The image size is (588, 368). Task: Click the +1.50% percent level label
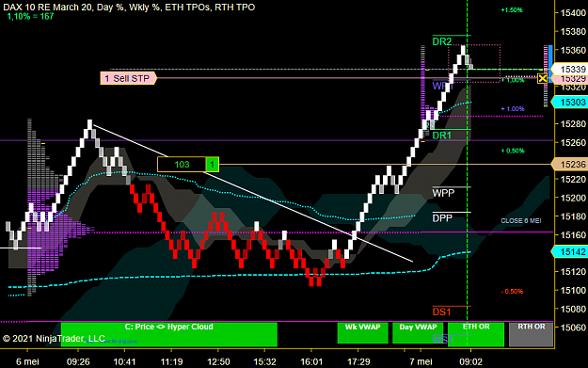pos(512,10)
